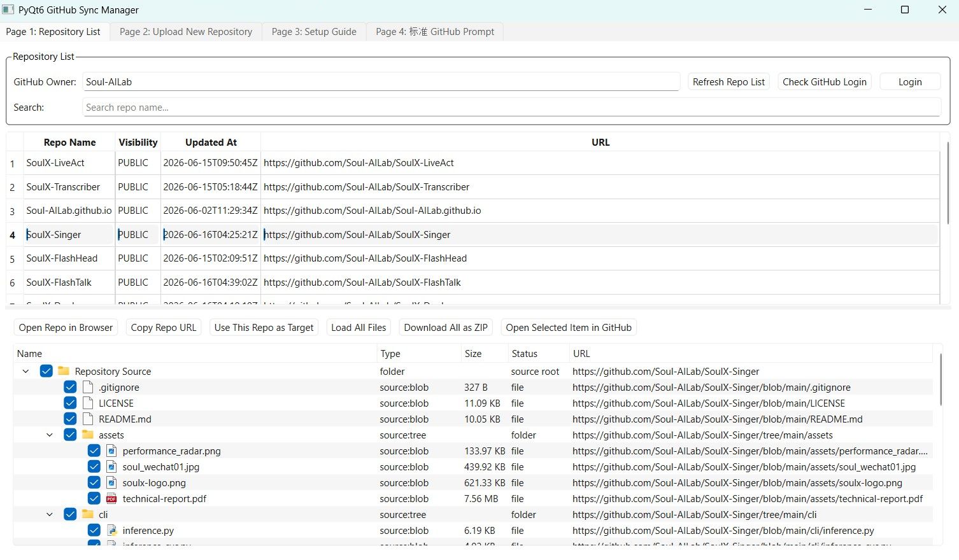The height and width of the screenshot is (560, 959).
Task: Open Page 2: Upload New Repository tab
Action: [186, 32]
